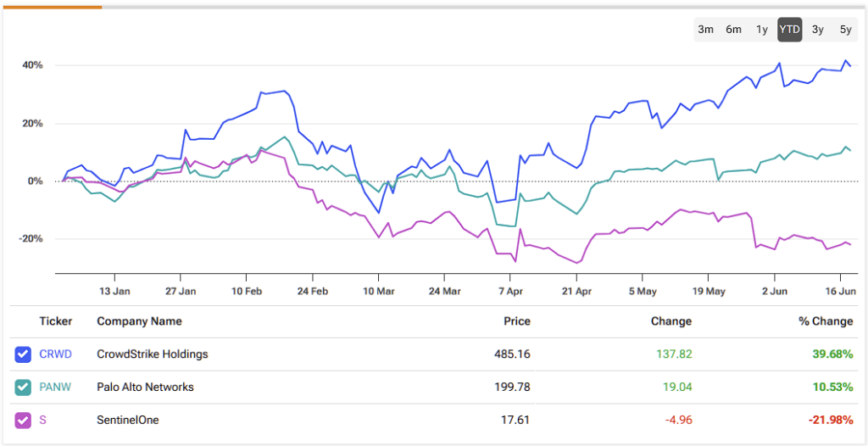Sort by the Ticker column header
The width and height of the screenshot is (868, 446).
click(56, 321)
